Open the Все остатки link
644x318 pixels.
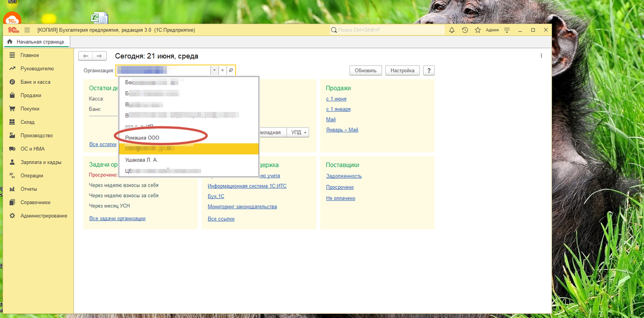point(103,144)
